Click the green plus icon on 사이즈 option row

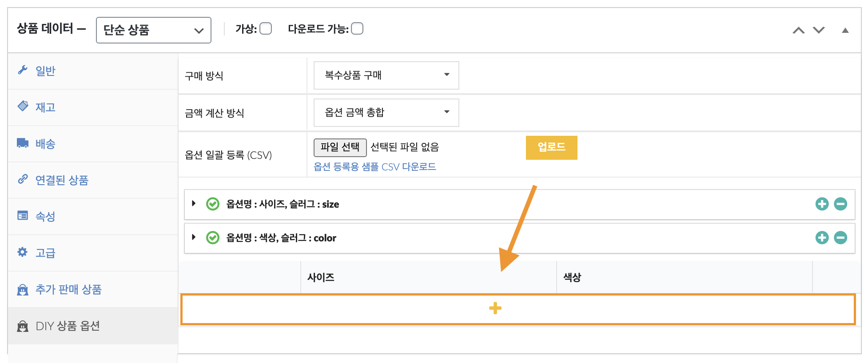pos(822,204)
